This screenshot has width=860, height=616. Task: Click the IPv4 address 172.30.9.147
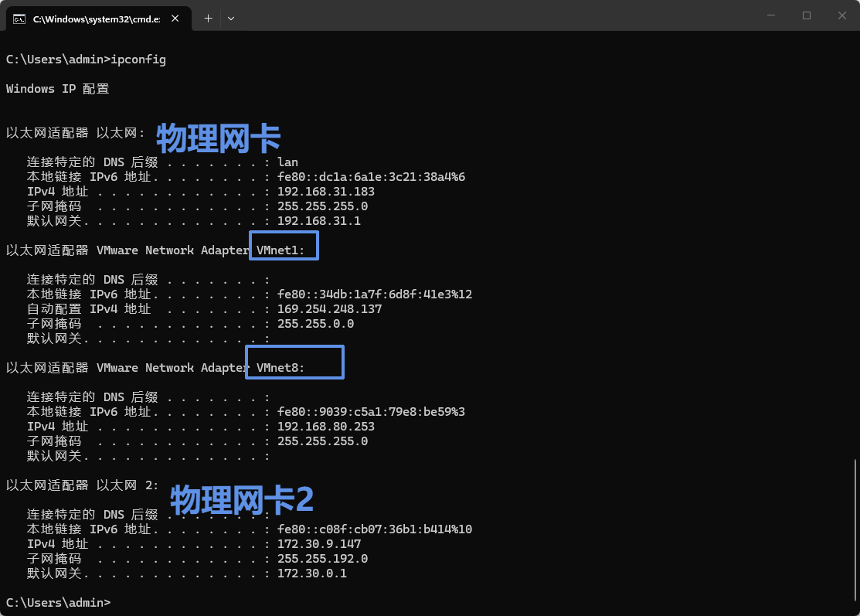(318, 544)
